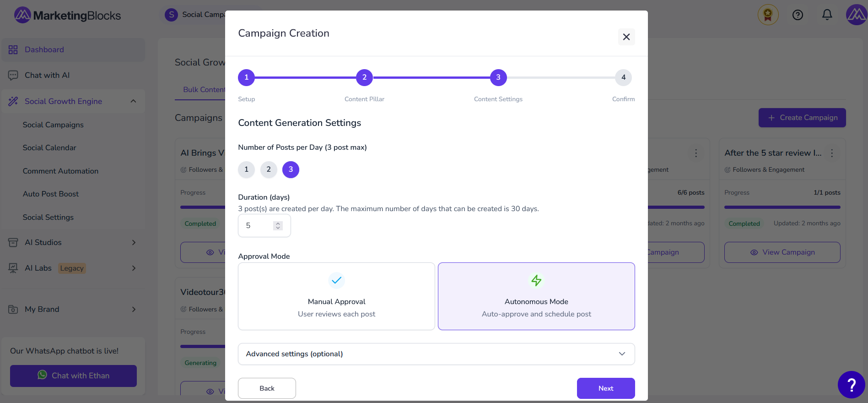Go to Comment Automation

coord(60,171)
